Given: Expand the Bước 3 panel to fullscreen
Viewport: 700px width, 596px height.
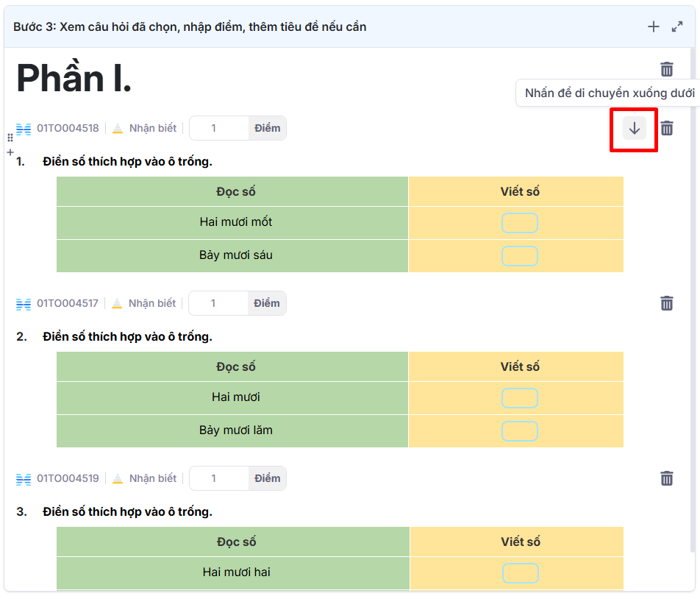Looking at the screenshot, I should click(x=677, y=27).
